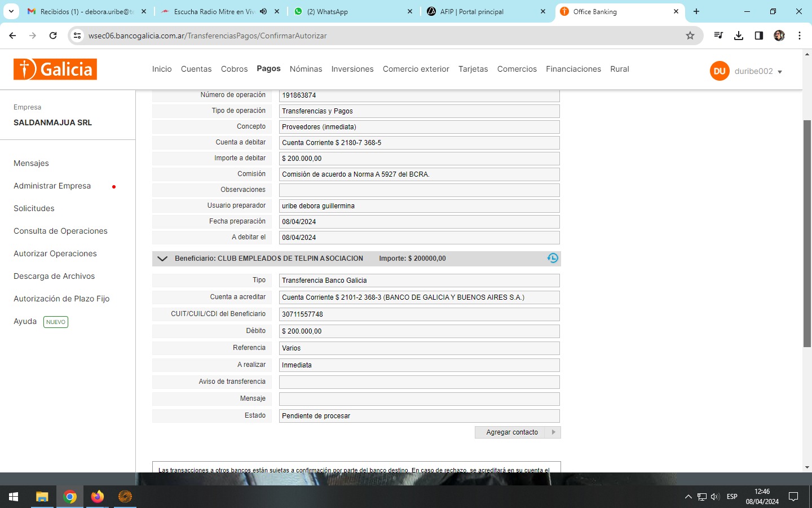Open Firefox from the taskbar
812x508 pixels.
point(98,497)
